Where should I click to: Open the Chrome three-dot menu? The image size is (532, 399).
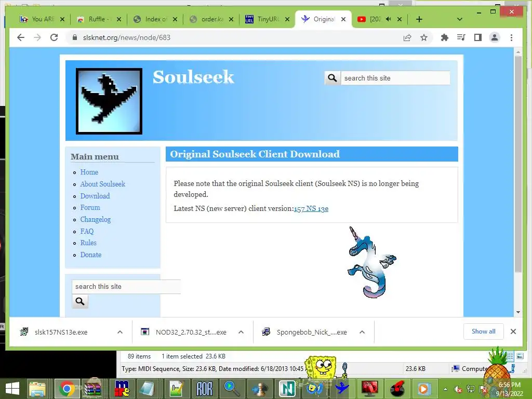tap(511, 37)
